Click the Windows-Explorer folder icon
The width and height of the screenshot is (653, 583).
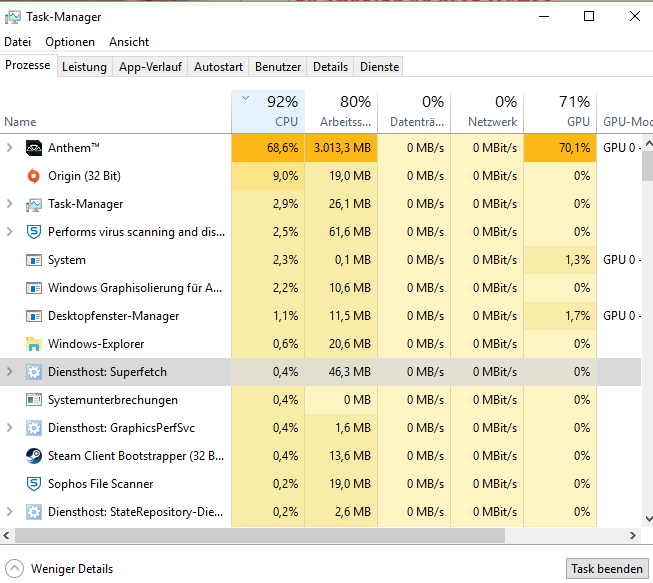coord(32,344)
